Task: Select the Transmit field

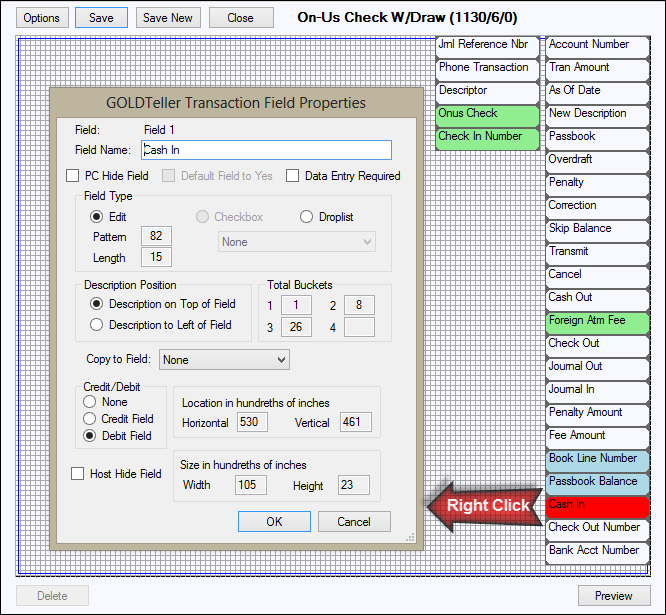Action: [x=597, y=254]
